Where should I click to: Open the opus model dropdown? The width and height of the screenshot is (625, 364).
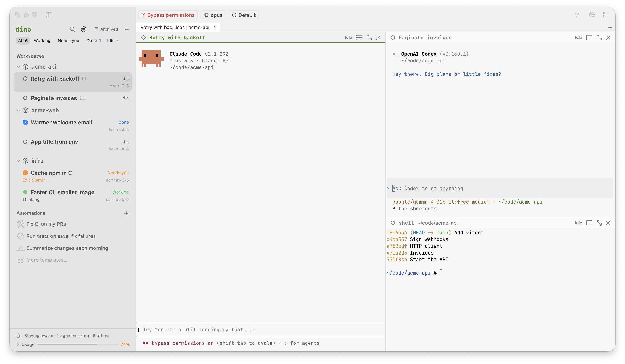click(x=213, y=15)
